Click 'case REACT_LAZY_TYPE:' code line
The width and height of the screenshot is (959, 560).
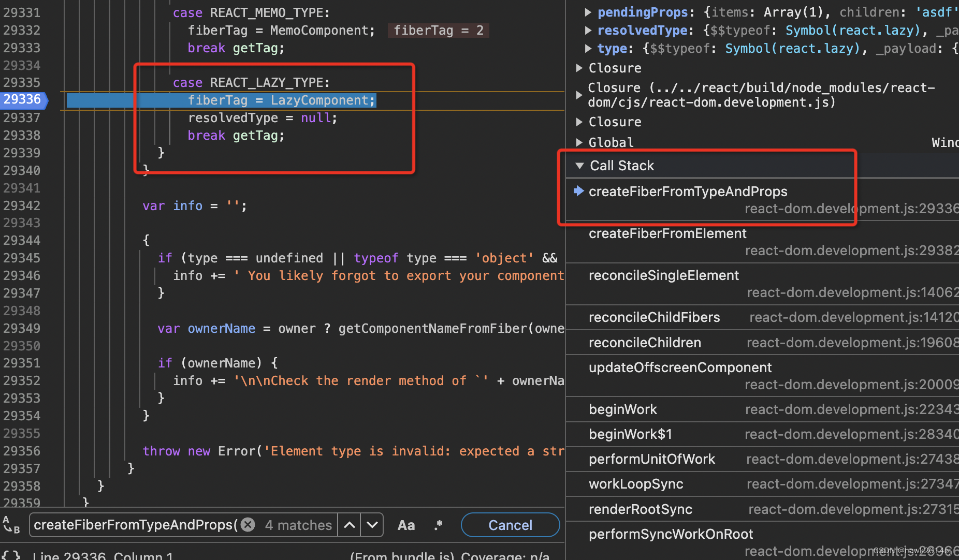(x=251, y=82)
